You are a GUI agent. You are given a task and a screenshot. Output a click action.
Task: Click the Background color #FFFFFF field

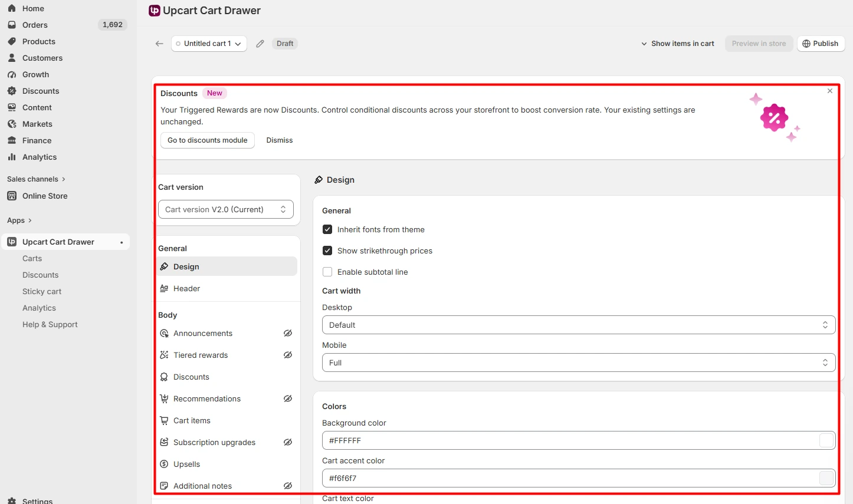click(579, 440)
